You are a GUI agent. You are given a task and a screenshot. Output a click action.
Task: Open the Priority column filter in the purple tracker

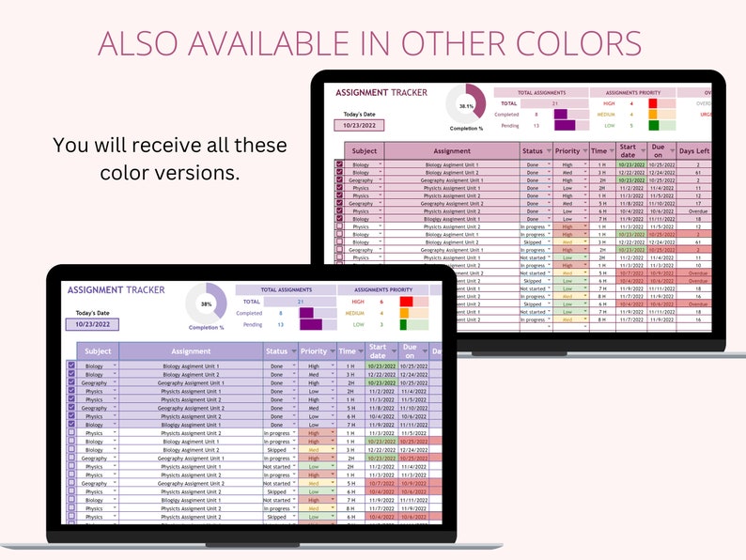click(333, 351)
